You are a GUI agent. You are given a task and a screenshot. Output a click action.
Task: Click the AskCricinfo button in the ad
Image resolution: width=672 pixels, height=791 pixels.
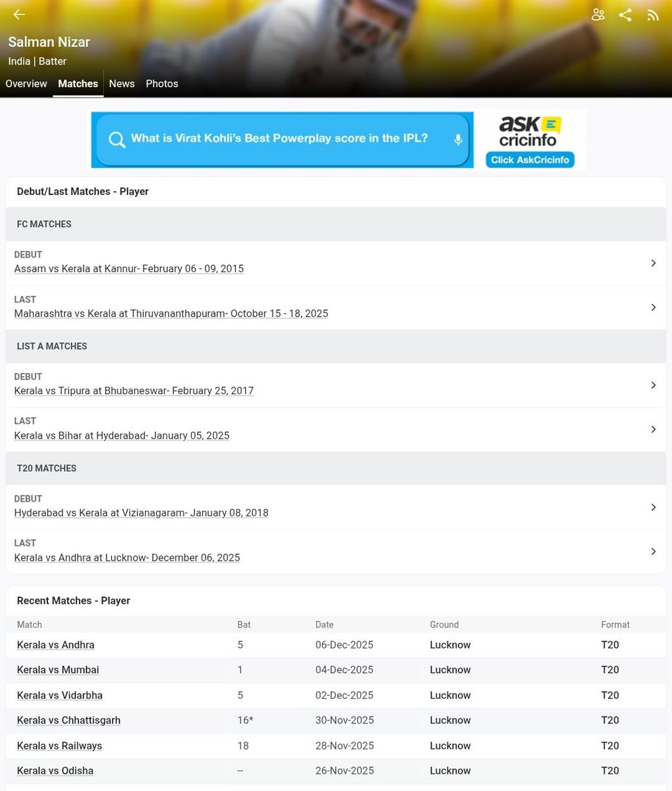tap(530, 160)
